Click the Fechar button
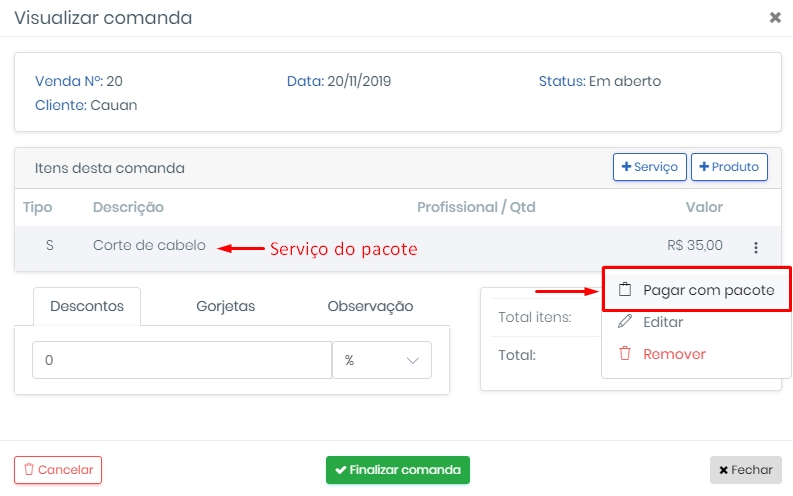This screenshot has width=793, height=496. coord(745,470)
